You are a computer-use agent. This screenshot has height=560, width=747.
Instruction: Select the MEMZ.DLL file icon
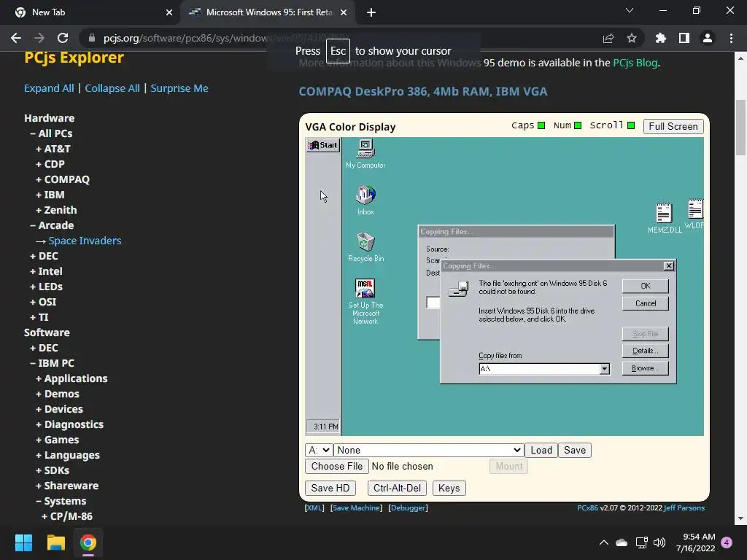[x=664, y=218]
